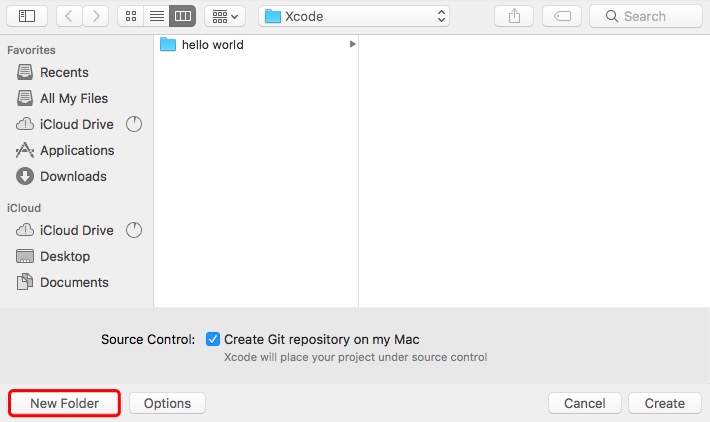This screenshot has height=422, width=710.
Task: Go forward with the right arrow
Action: (96, 16)
